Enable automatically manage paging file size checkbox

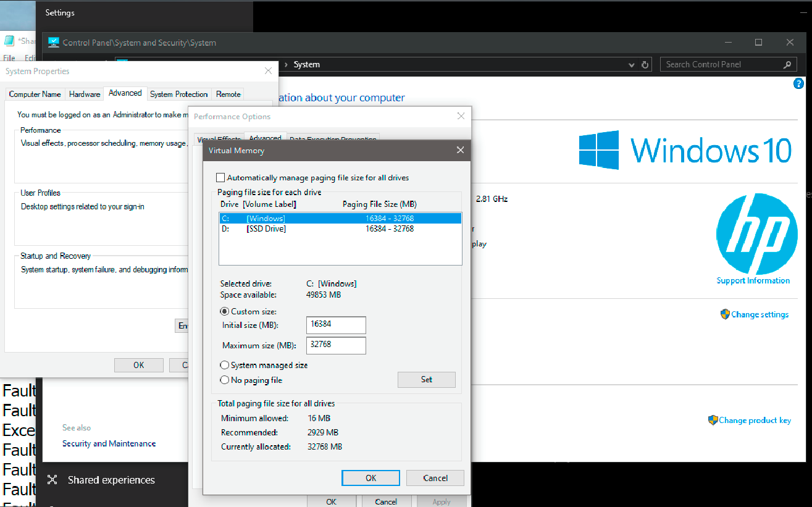[221, 178]
